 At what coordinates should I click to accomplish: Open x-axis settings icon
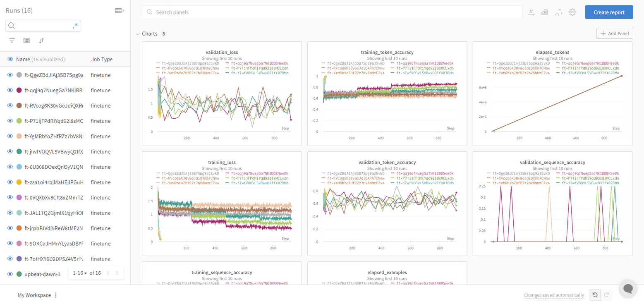pos(531,12)
